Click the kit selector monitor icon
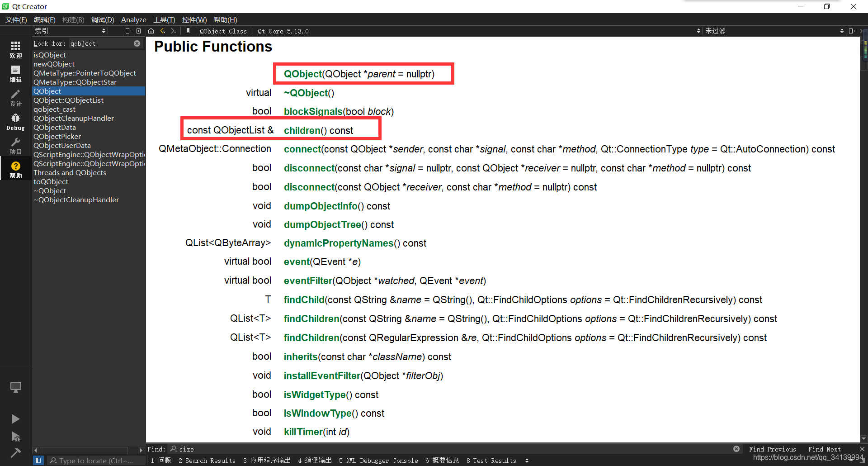Image resolution: width=868 pixels, height=466 pixels. (x=16, y=388)
